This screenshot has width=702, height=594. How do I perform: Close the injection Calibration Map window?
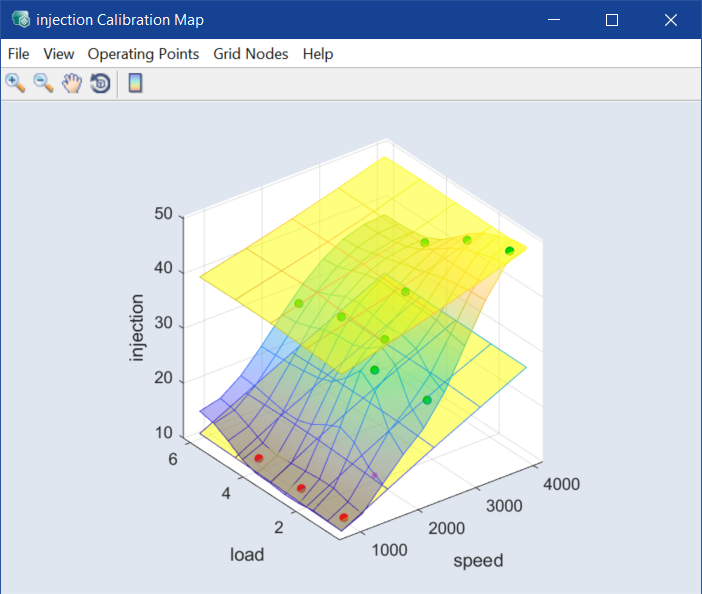(x=671, y=19)
